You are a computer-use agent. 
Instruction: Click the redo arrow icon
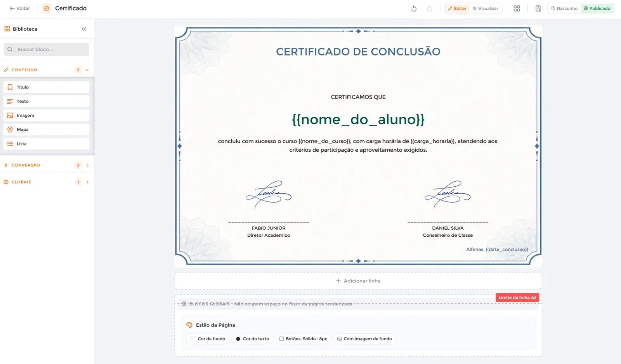(430, 9)
